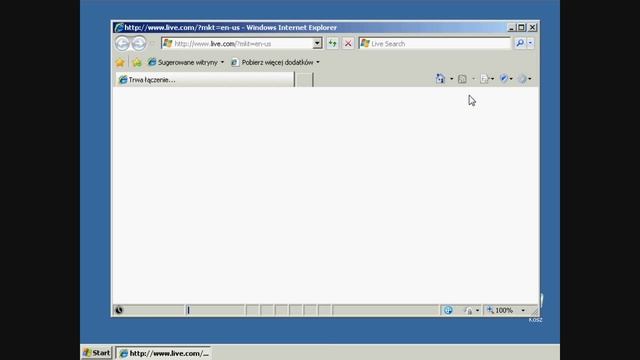The height and width of the screenshot is (360, 640).
Task: Open a new blank tab
Action: (x=304, y=80)
